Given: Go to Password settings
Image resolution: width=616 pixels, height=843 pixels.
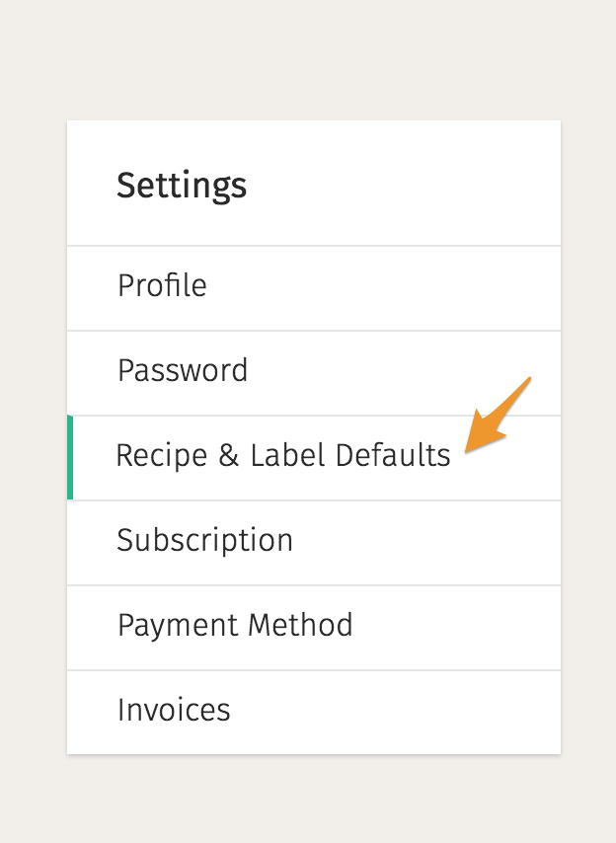Looking at the screenshot, I should pos(314,373).
